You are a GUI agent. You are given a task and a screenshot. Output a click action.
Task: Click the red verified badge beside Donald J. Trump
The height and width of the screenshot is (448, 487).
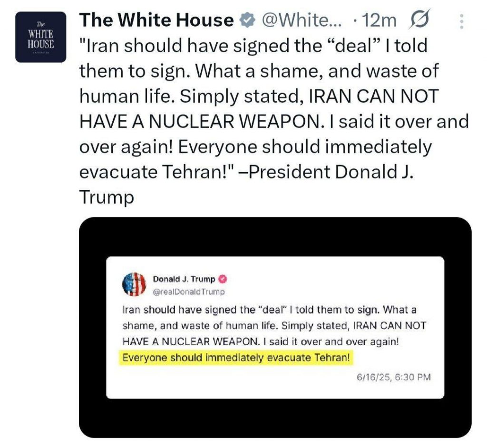point(223,279)
